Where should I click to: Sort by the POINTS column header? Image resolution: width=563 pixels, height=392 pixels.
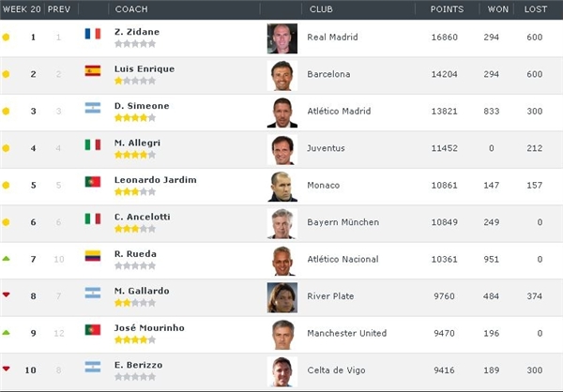(x=447, y=9)
